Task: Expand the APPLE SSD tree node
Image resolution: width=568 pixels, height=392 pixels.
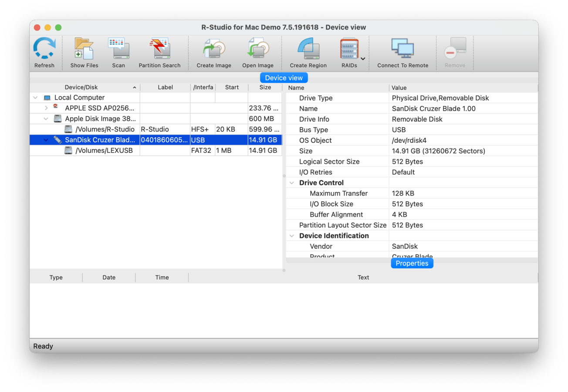Action: [47, 108]
